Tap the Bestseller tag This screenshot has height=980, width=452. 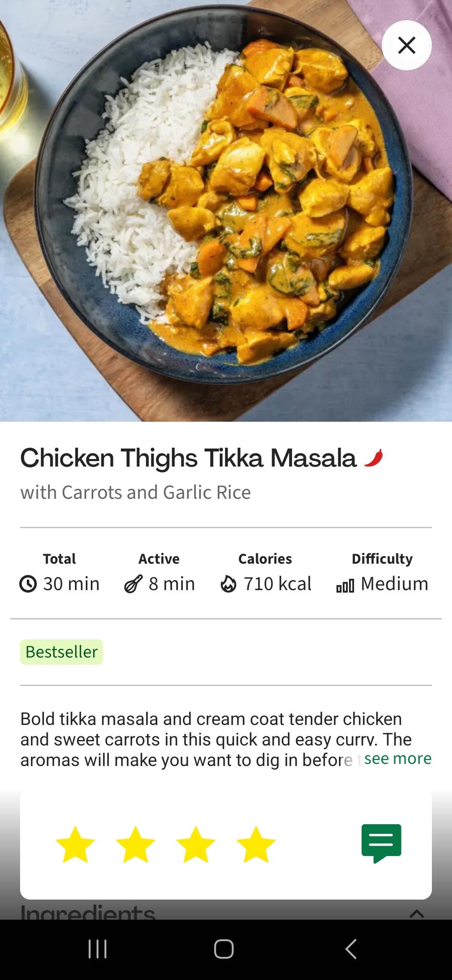(62, 652)
